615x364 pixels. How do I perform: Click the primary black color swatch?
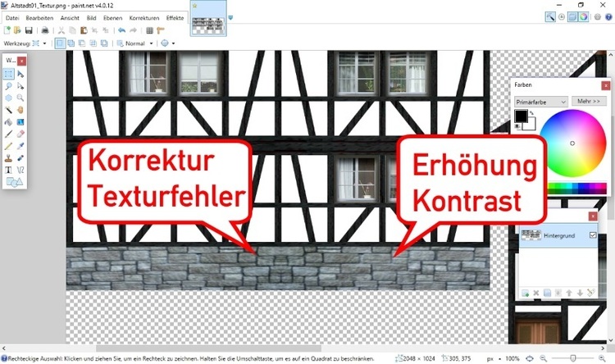coord(521,116)
